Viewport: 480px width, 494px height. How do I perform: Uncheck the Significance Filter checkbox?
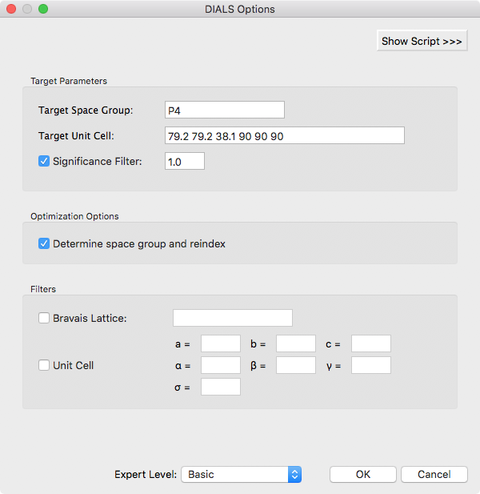[44, 161]
